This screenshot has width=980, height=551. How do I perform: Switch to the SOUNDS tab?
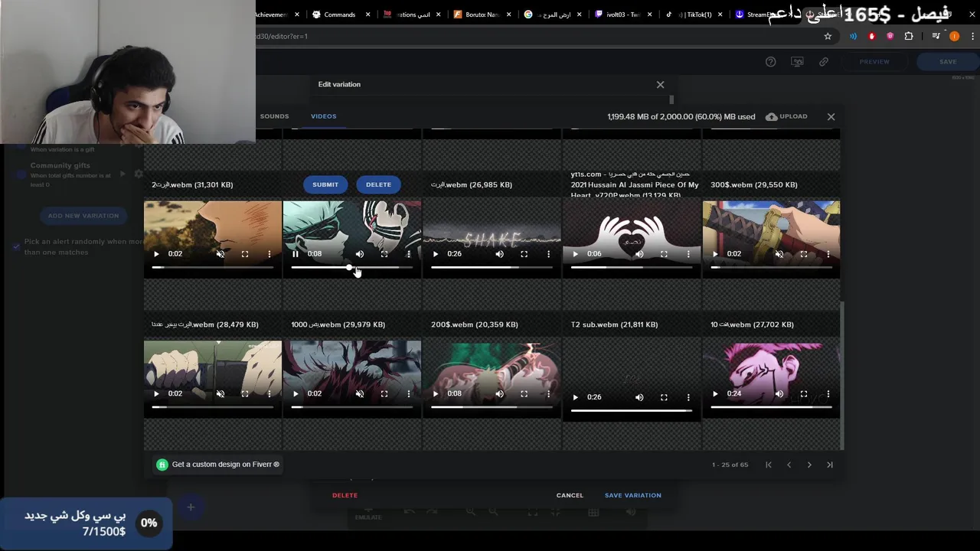pos(274,116)
